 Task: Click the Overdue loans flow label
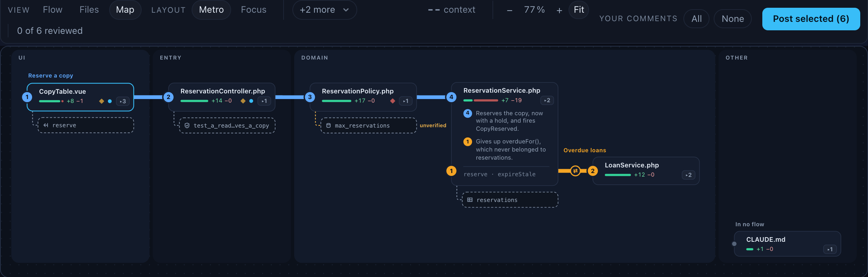(x=585, y=150)
